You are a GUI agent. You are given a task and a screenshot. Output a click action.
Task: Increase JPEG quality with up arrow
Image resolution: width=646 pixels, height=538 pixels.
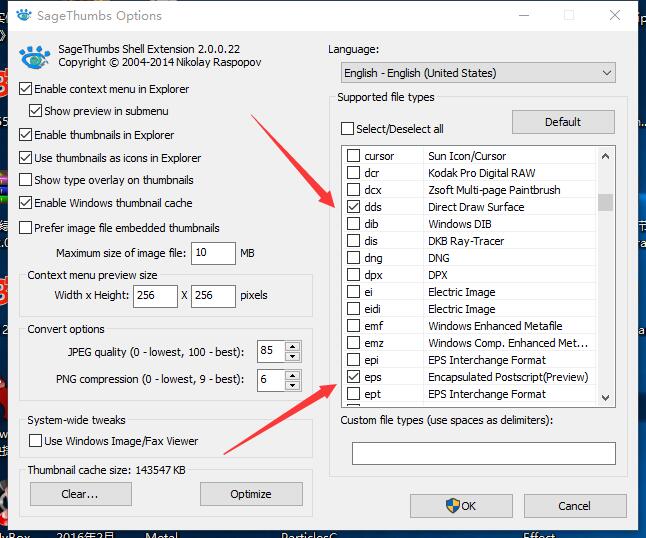pos(292,346)
